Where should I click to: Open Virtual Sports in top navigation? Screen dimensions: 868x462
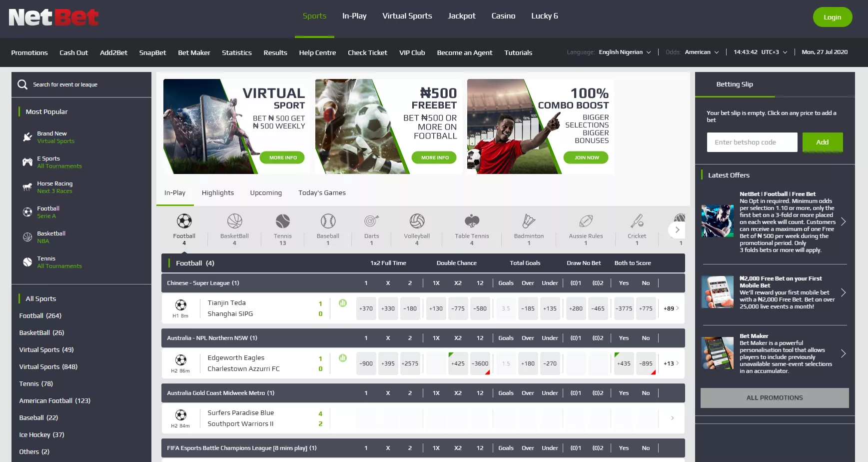[x=407, y=16]
